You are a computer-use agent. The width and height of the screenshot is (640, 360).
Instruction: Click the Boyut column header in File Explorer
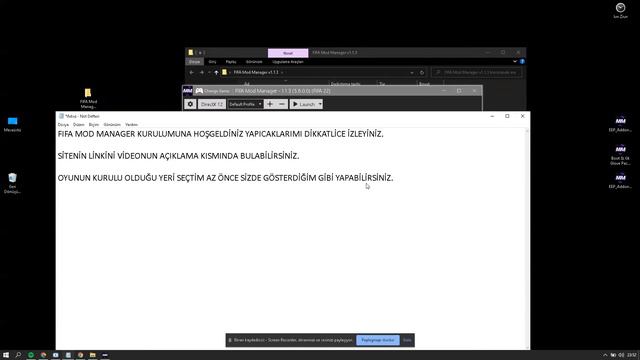[x=424, y=84]
